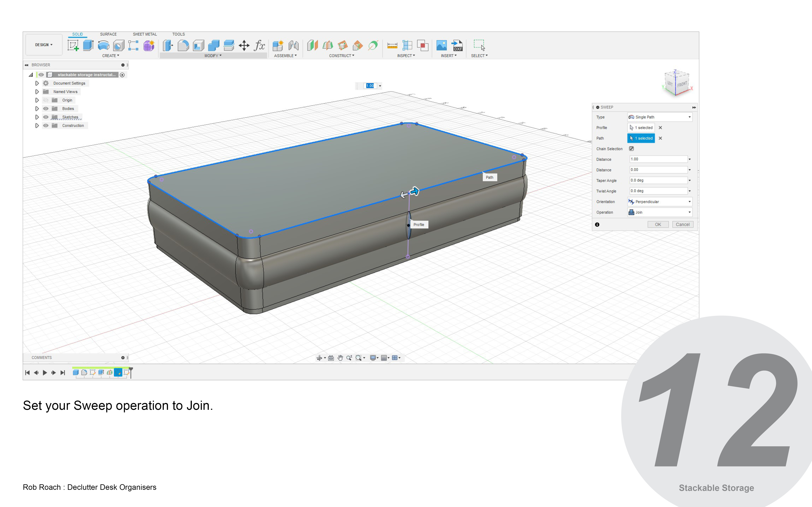812x507 pixels.
Task: Toggle visibility of the root component
Action: coord(41,75)
